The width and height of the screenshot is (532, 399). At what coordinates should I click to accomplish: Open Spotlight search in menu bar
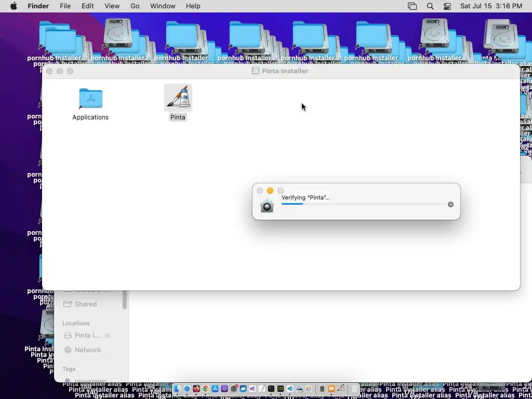point(430,6)
